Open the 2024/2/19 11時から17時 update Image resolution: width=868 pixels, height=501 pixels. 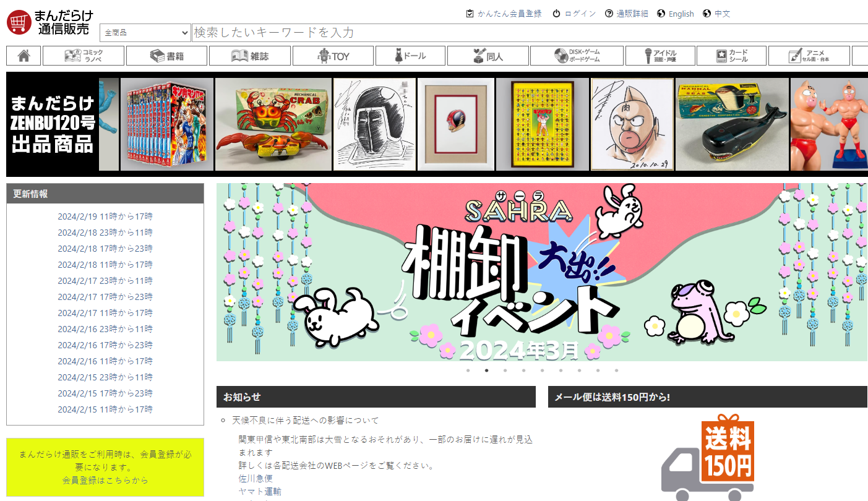[x=105, y=216]
